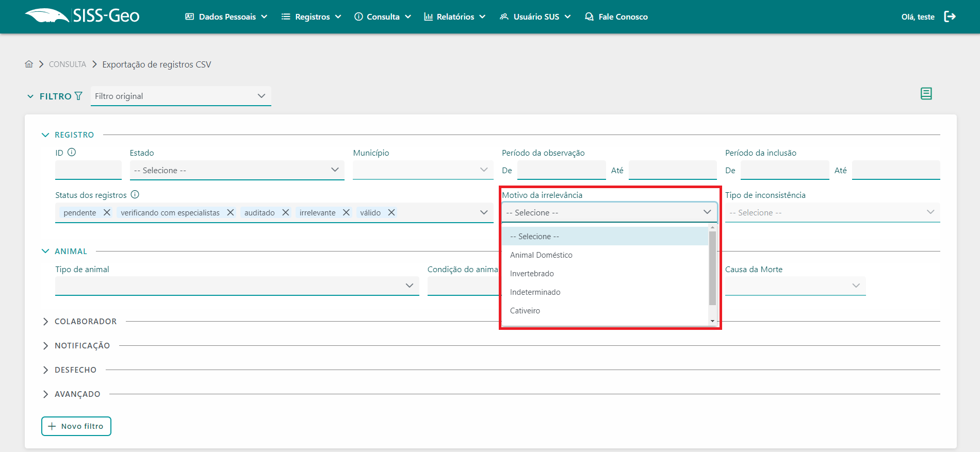Click the info icon beside ID label
980x452 pixels.
pos(72,152)
